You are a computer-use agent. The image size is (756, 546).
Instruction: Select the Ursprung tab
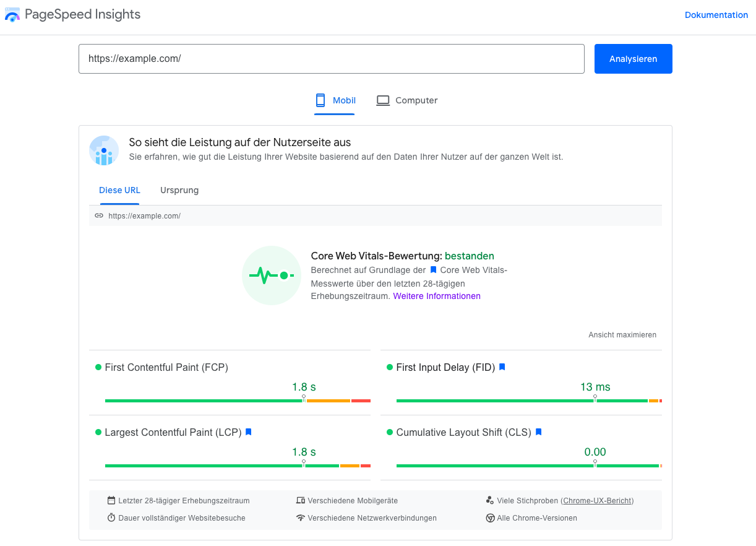(x=179, y=190)
